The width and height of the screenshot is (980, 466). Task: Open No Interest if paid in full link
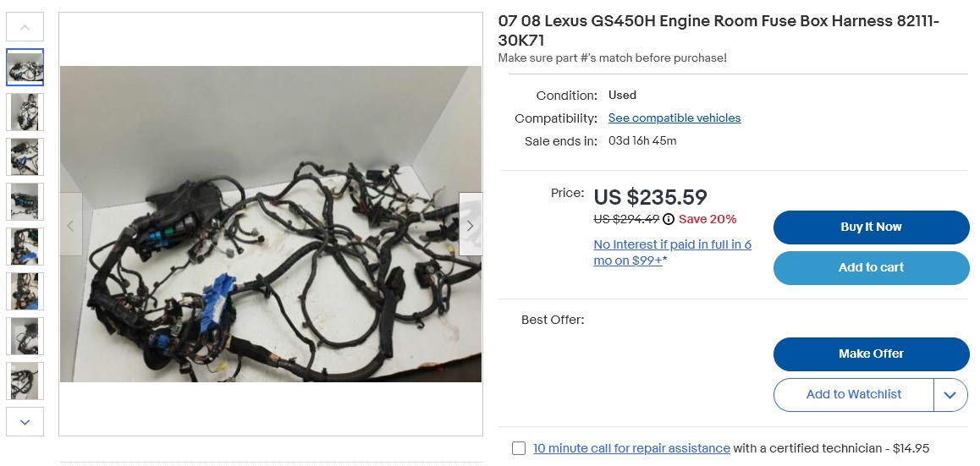(x=673, y=252)
